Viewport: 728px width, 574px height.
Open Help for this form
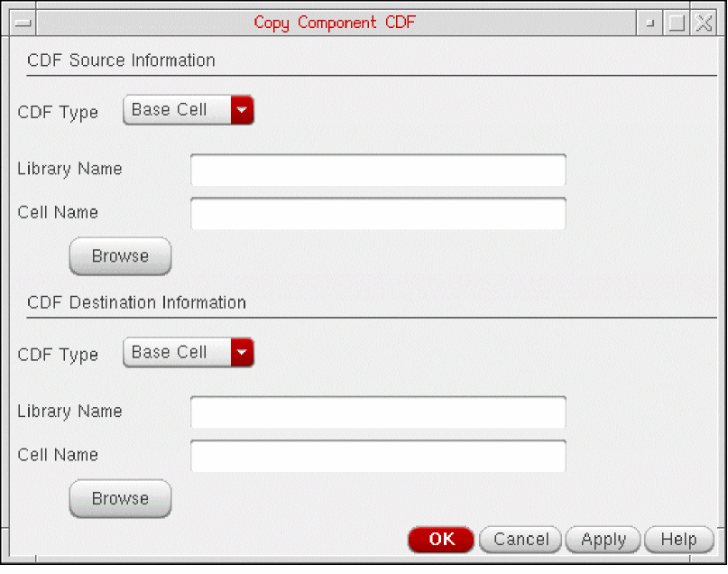coord(678,540)
